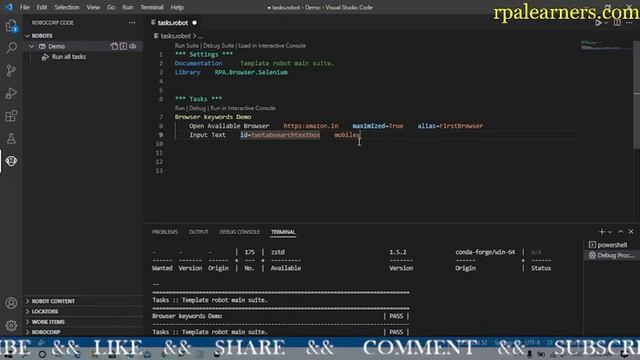Image resolution: width=640 pixels, height=360 pixels.
Task: Click the editor vertical scrollbar
Action: [636, 94]
